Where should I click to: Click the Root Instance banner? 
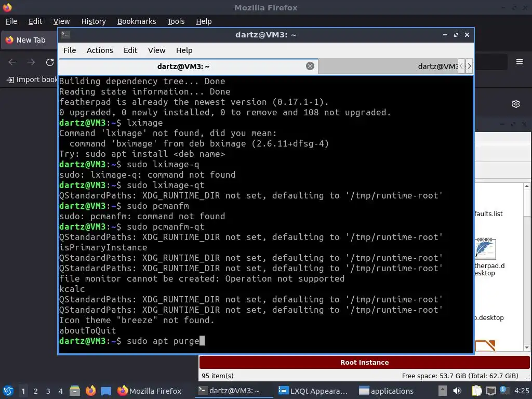pyautogui.click(x=364, y=362)
